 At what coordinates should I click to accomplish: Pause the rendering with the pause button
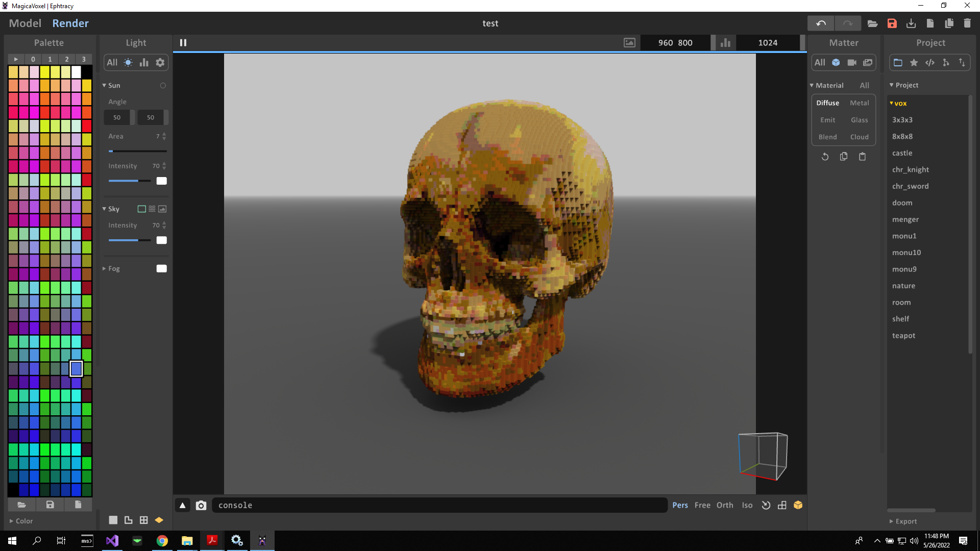(x=183, y=43)
